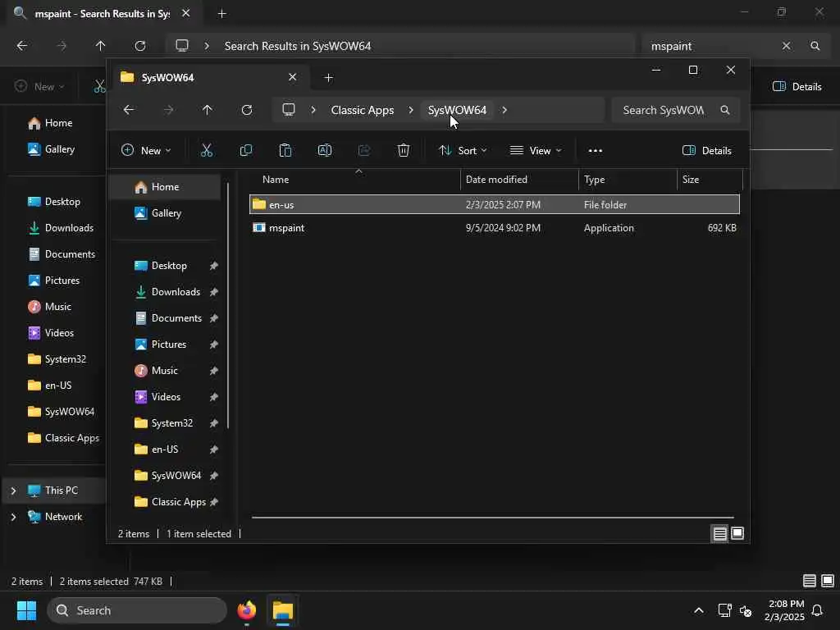This screenshot has height=630, width=840.
Task: Click SysWOW64 breadcrumb segment
Action: coord(457,110)
